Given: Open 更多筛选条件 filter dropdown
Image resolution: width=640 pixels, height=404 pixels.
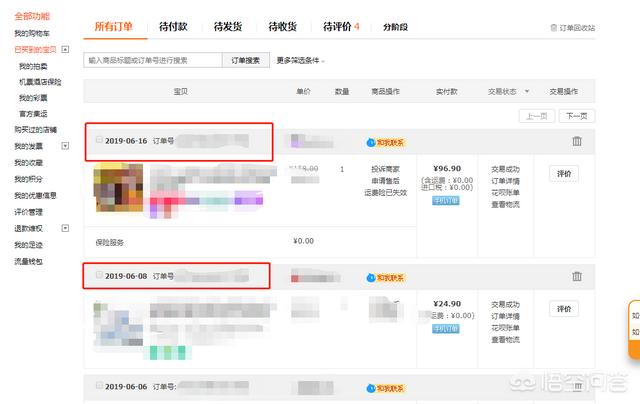Looking at the screenshot, I should (x=300, y=60).
